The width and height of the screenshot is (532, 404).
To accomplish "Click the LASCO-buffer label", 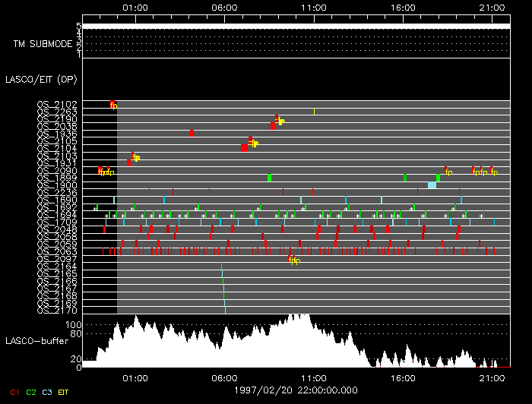I will pos(36,342).
